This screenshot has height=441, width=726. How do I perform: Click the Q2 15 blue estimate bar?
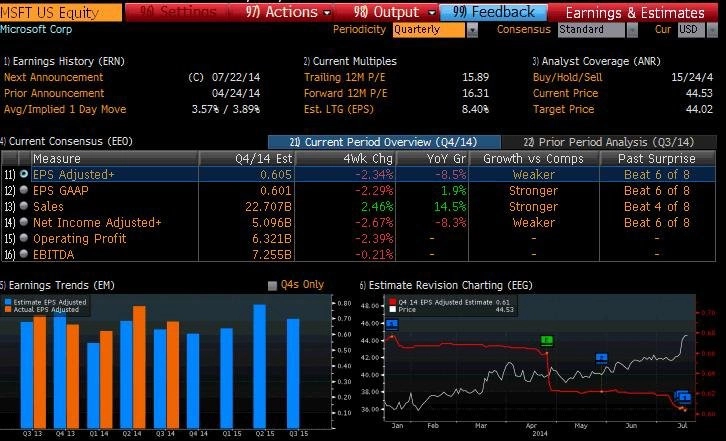(x=260, y=366)
